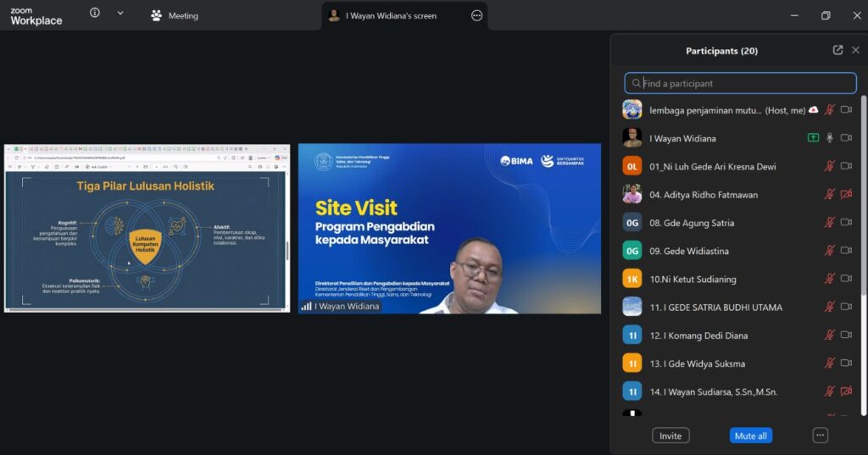Screen dimensions: 868x455
Task: Click the meeting info icon in title bar
Action: (x=94, y=13)
